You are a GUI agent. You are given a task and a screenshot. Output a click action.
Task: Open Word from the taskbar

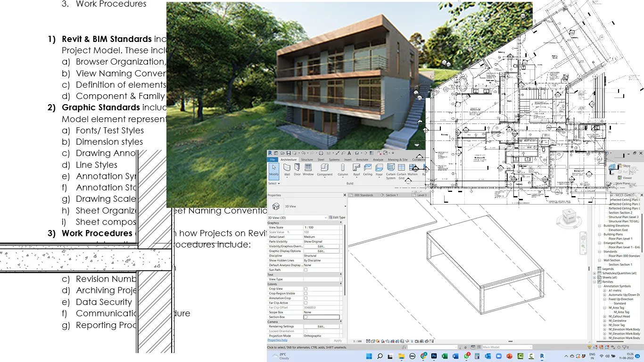click(455, 356)
